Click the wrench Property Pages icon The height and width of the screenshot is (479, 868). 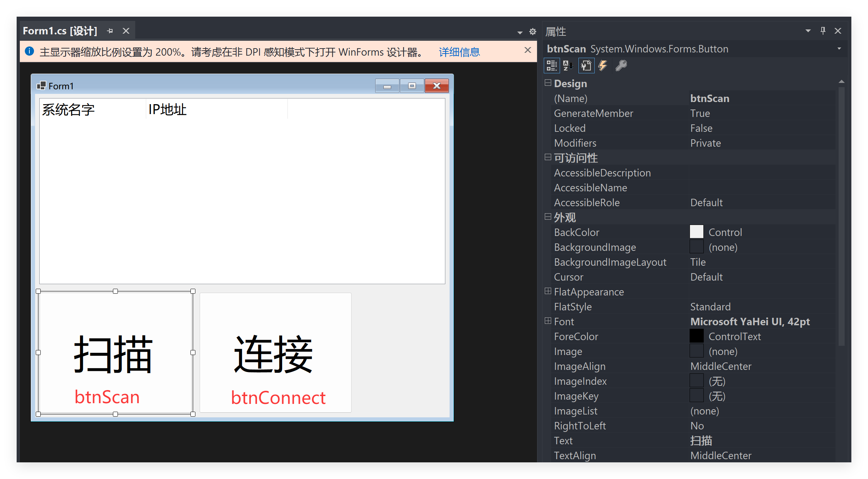coord(621,66)
